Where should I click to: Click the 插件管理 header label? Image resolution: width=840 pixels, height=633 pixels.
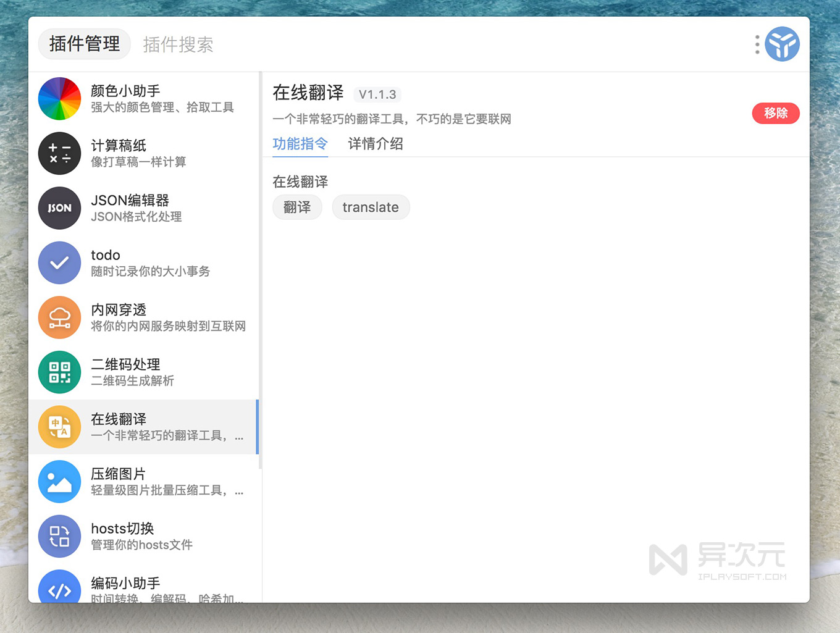point(84,44)
